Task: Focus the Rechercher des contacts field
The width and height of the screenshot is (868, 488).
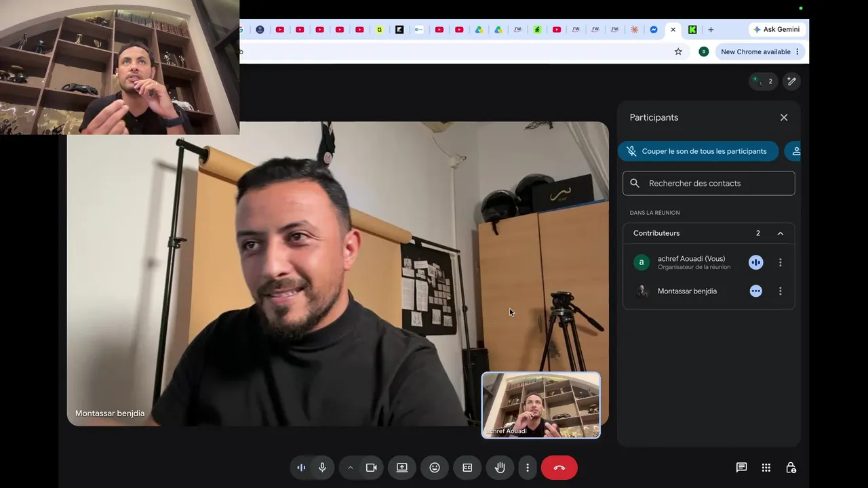Action: (x=709, y=183)
